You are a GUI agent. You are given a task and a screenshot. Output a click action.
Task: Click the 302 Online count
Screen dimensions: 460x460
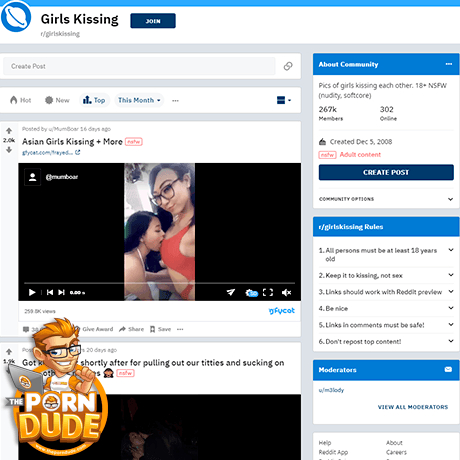(x=388, y=113)
